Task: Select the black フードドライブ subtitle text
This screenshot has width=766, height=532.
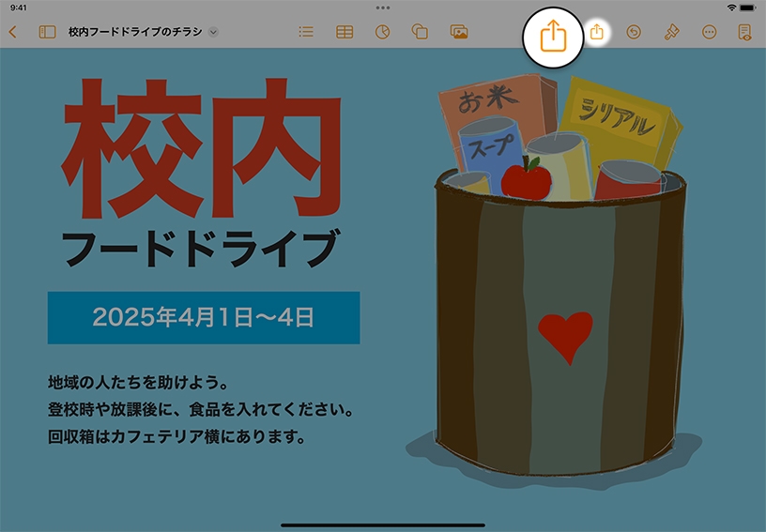Action: [198, 249]
